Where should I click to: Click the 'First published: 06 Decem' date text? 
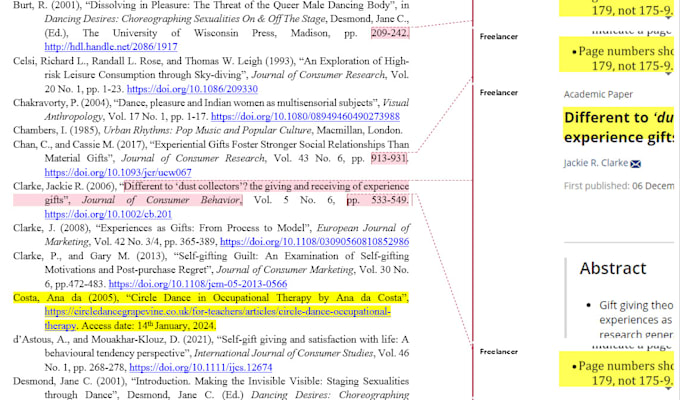(619, 186)
